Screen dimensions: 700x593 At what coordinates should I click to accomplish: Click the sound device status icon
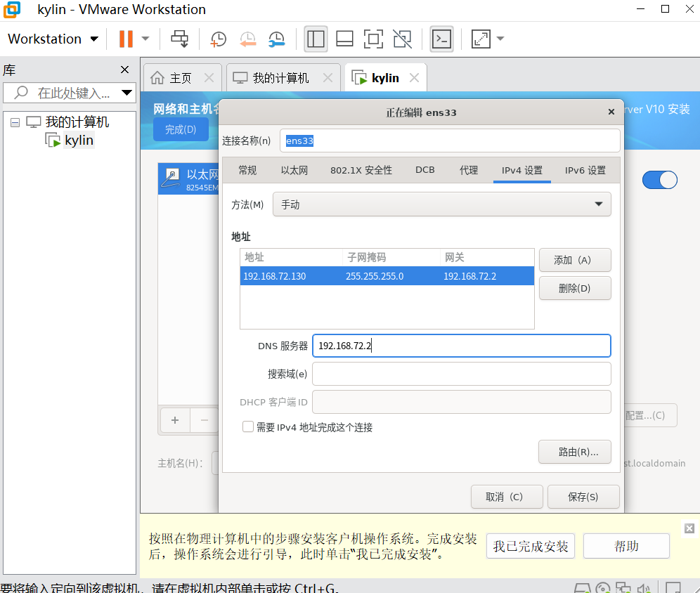click(x=643, y=588)
